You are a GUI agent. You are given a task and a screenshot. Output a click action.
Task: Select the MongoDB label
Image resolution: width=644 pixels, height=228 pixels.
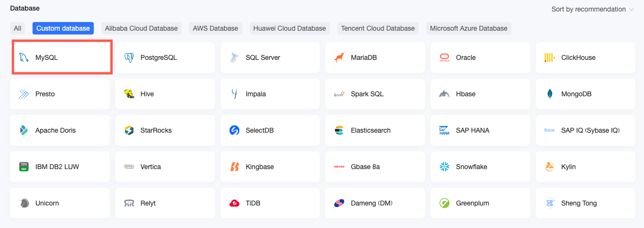click(x=577, y=94)
